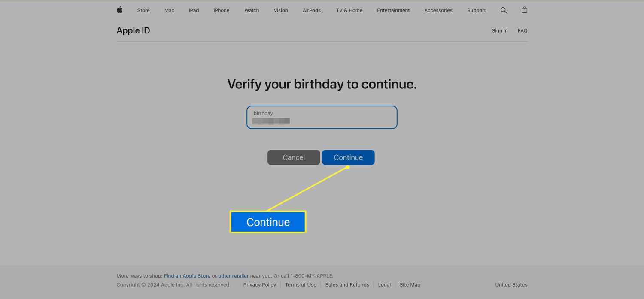Choose AirPods from the top navigation
The height and width of the screenshot is (299, 644).
(312, 10)
